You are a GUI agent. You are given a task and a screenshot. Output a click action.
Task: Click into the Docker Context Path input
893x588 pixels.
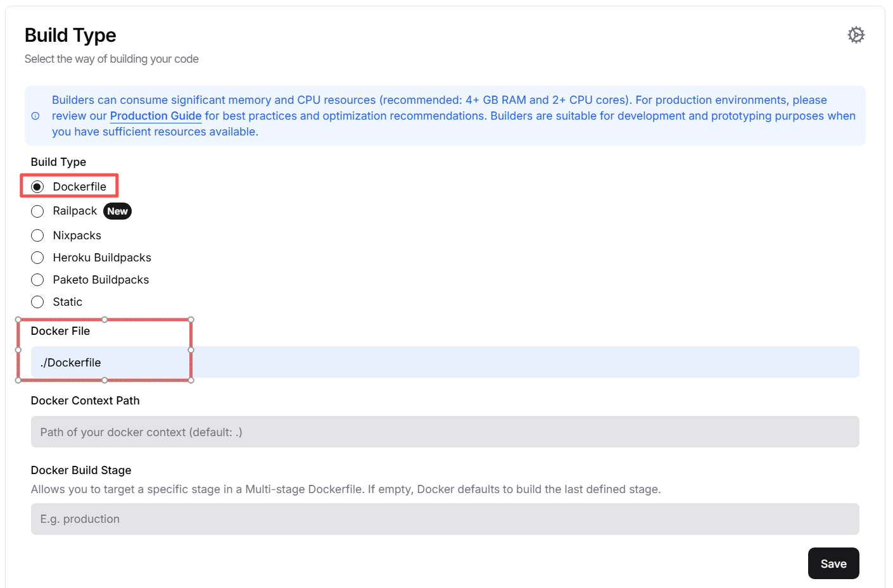pos(445,432)
